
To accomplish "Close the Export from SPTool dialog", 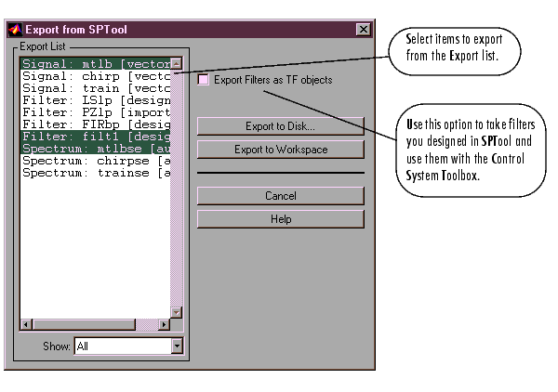I will (363, 29).
